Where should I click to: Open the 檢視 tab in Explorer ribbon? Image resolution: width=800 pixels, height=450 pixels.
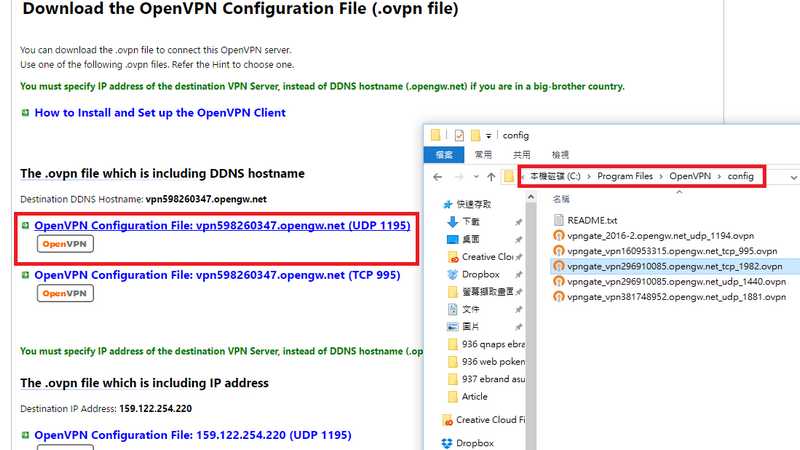pyautogui.click(x=560, y=155)
